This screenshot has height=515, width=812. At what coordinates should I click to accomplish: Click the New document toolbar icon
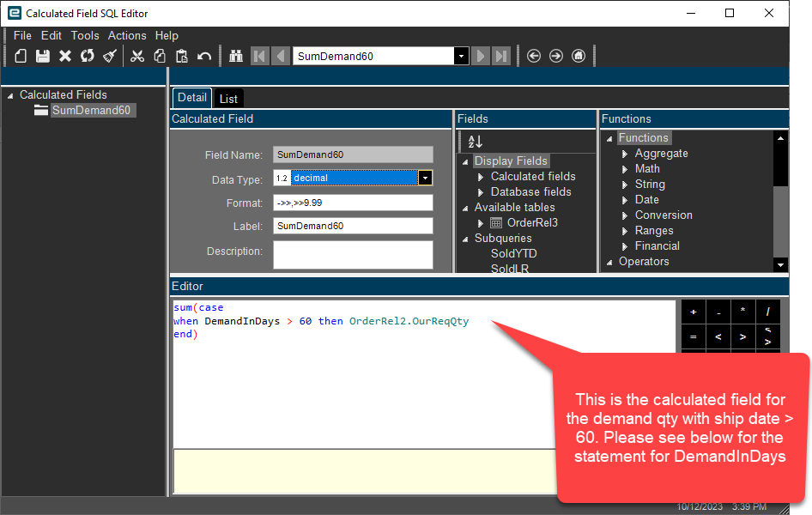click(21, 56)
